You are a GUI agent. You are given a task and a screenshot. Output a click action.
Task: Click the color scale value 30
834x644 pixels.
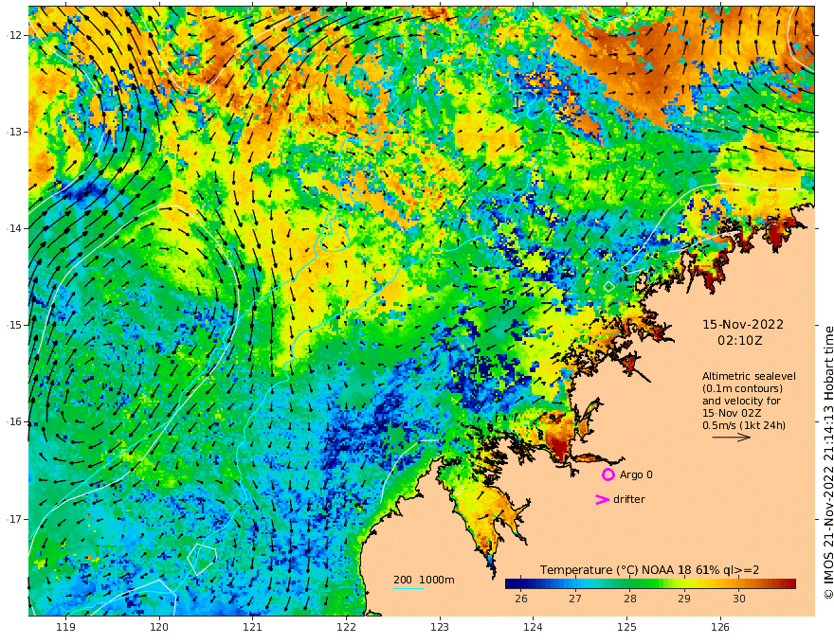point(739,599)
